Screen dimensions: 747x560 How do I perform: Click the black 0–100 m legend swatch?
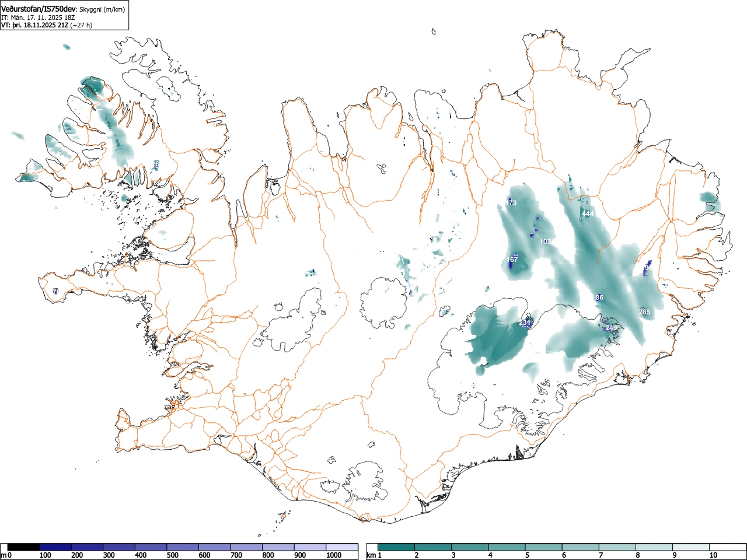coord(24,547)
